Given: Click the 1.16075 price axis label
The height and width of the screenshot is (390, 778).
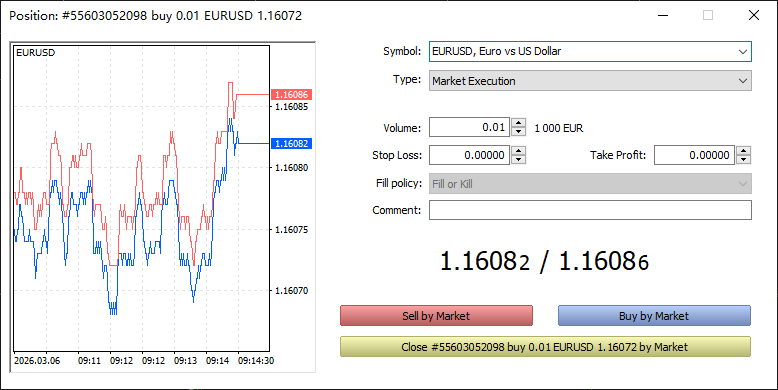Looking at the screenshot, I should pos(292,230).
